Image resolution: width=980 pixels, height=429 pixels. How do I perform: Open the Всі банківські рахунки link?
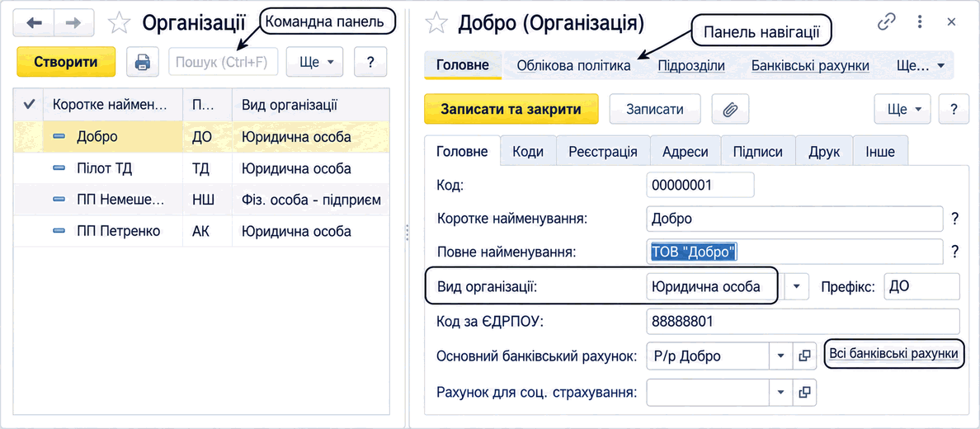[x=893, y=354]
